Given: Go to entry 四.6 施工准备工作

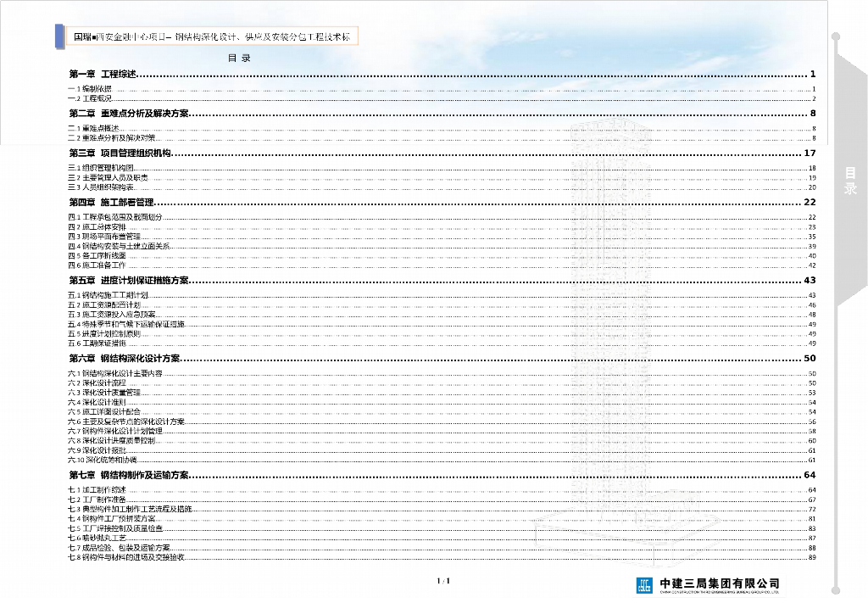Looking at the screenshot, I should point(442,265).
